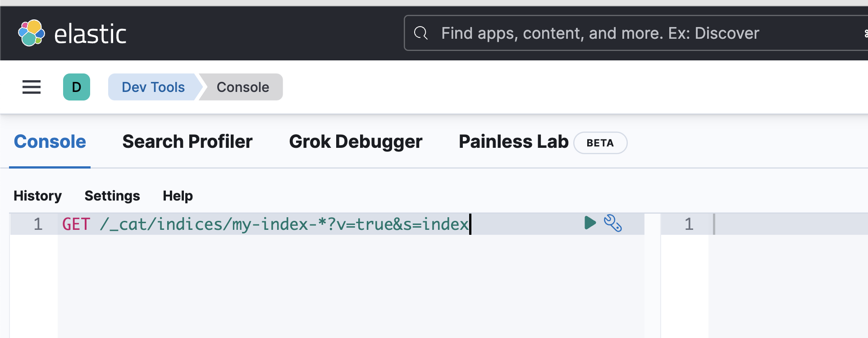The width and height of the screenshot is (868, 338).
Task: Open the hamburger navigation menu
Action: [32, 87]
